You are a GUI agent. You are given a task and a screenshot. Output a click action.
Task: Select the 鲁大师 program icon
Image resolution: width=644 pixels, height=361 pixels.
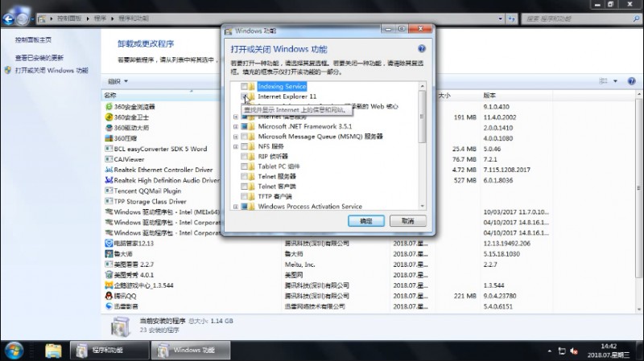pos(109,254)
